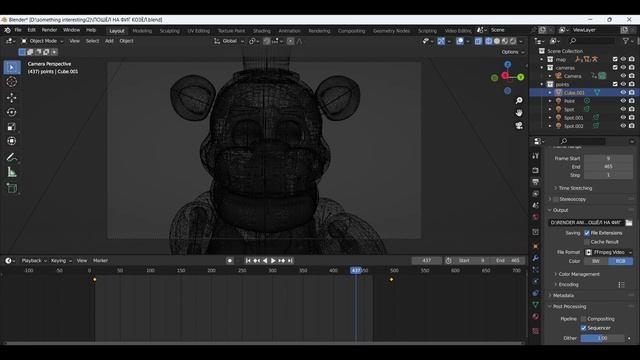This screenshot has height=360, width=640.
Task: Open the viewport Options dropdown
Action: pos(513,52)
